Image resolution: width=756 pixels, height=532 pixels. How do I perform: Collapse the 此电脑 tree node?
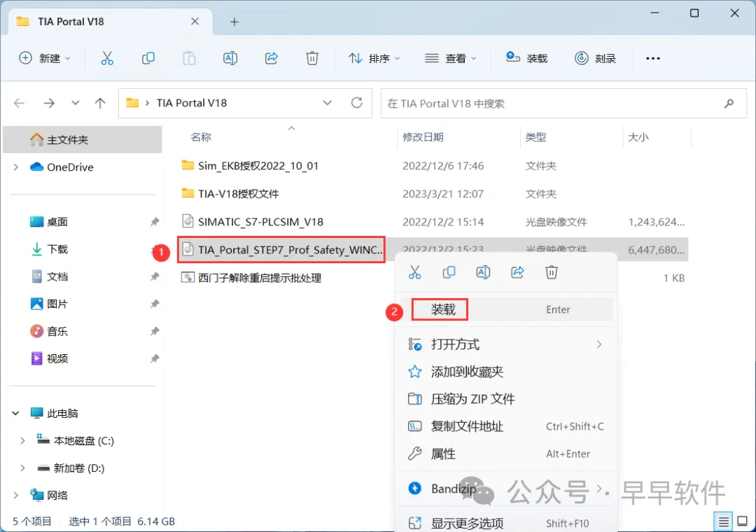click(x=15, y=413)
